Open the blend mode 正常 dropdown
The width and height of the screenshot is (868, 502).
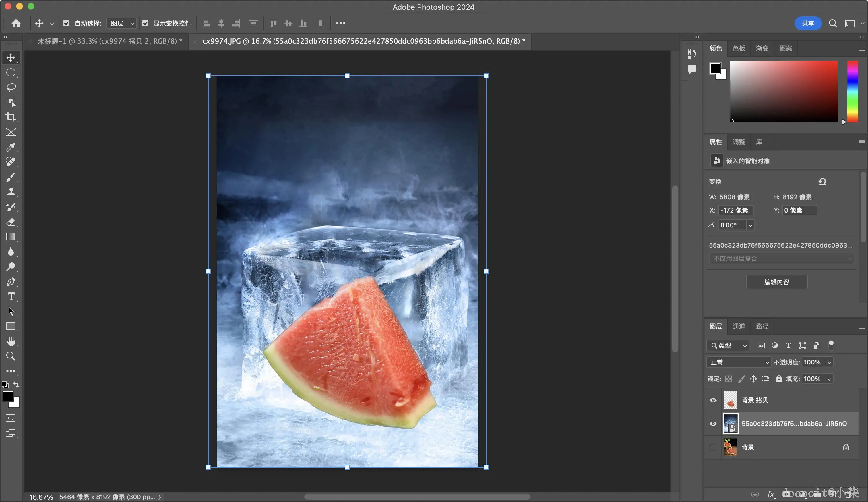[x=739, y=362]
